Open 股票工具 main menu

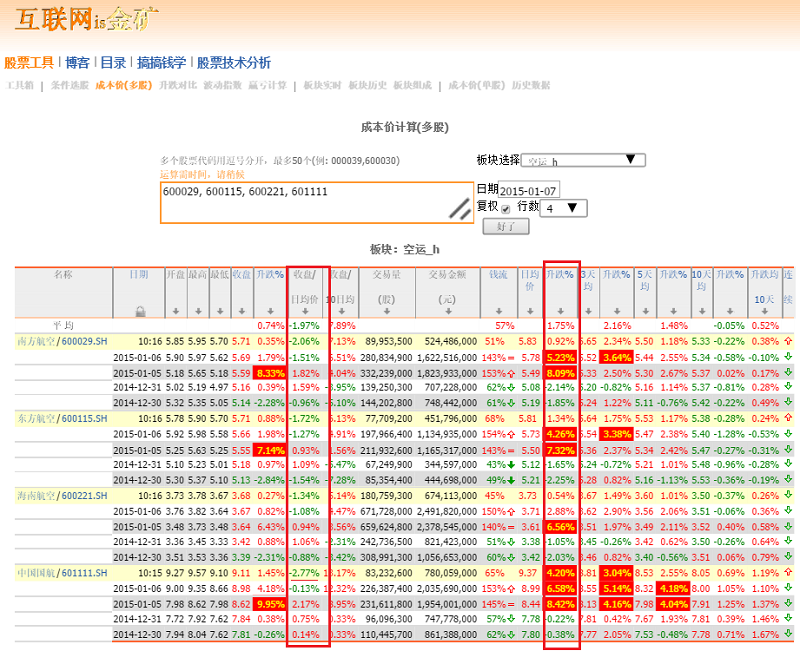click(29, 63)
